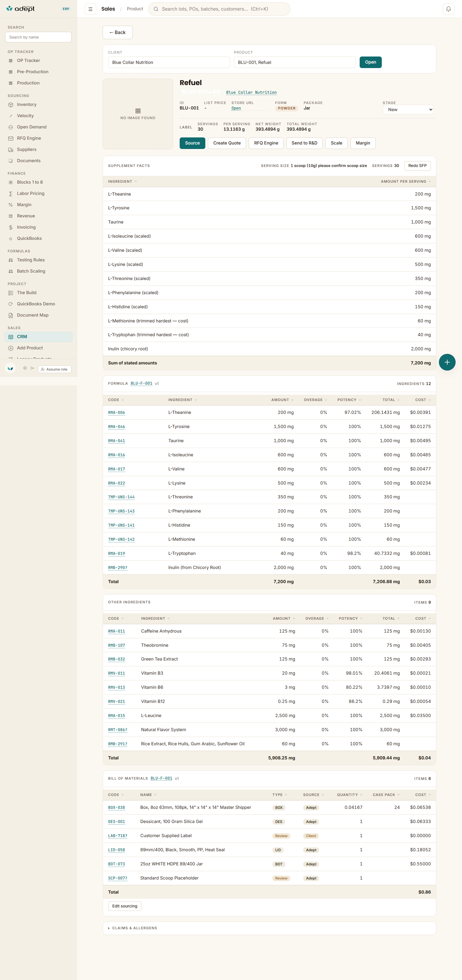Open the notifications bell
This screenshot has width=462, height=980.
(x=448, y=9)
